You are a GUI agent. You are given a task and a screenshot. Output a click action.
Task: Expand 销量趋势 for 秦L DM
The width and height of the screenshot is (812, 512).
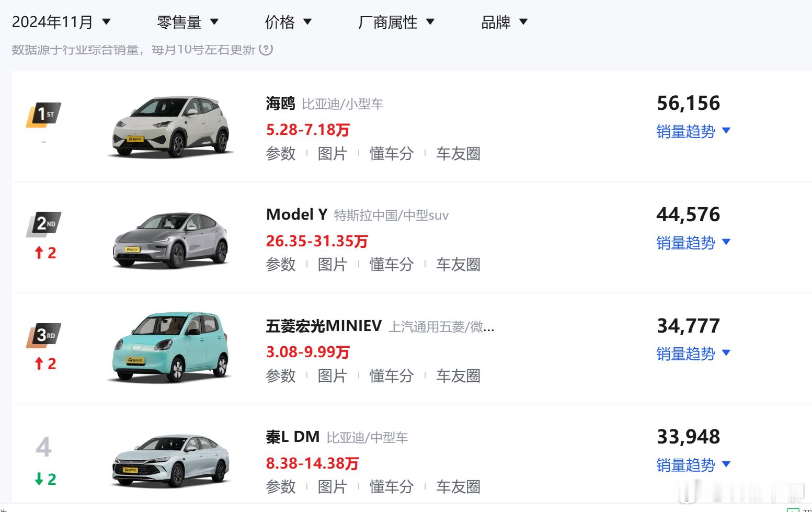pos(693,465)
